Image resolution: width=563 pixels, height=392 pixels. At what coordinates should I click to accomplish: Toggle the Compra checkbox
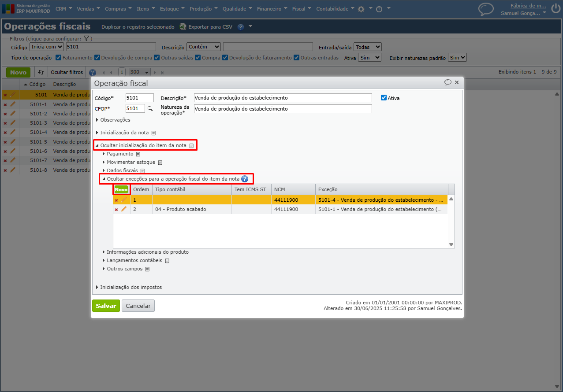[198, 58]
